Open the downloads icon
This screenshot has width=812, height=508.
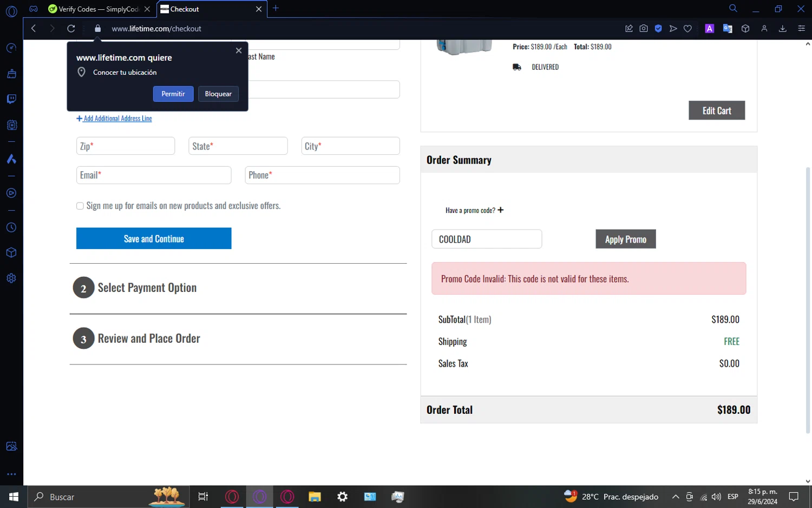click(x=783, y=29)
